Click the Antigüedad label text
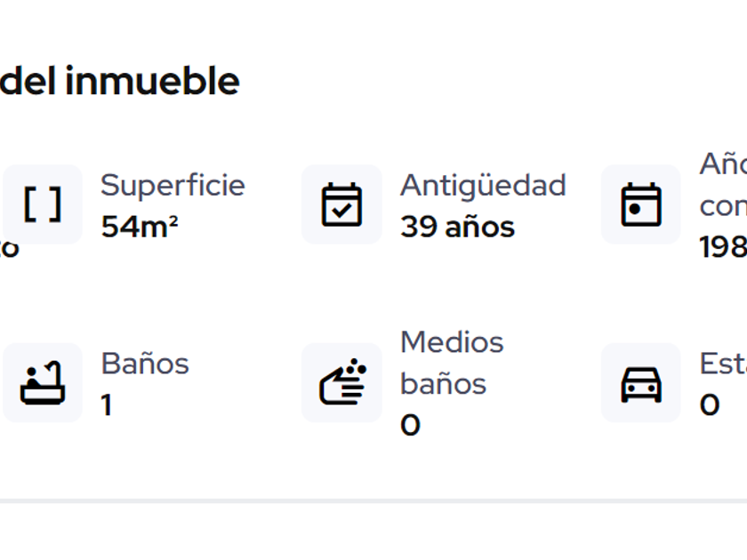The height and width of the screenshot is (560, 747). pos(483,185)
